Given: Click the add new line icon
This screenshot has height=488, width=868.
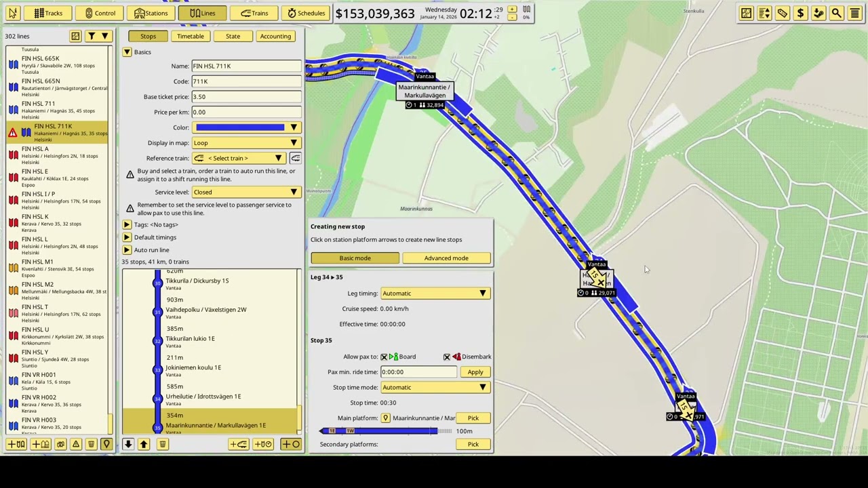Looking at the screenshot, I should coord(16,444).
